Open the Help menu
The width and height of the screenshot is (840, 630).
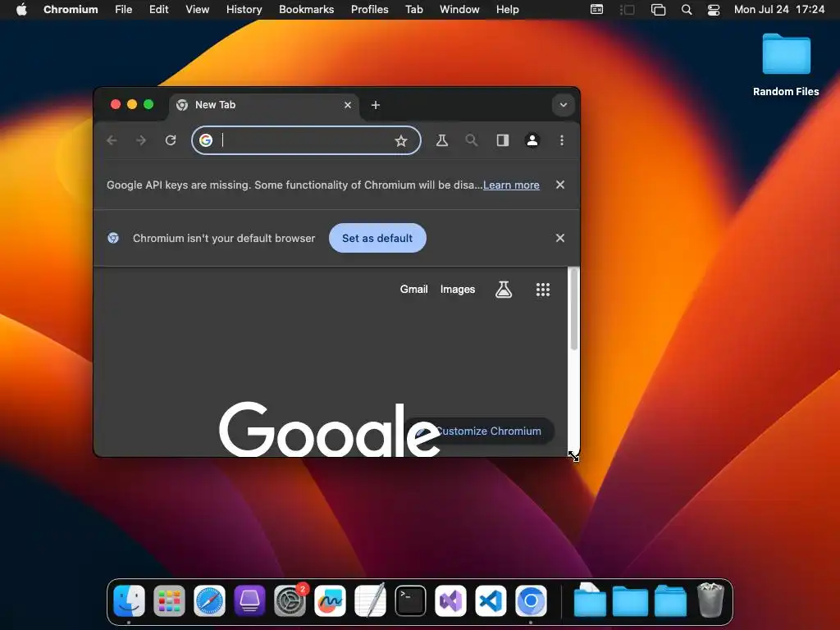[x=507, y=10]
